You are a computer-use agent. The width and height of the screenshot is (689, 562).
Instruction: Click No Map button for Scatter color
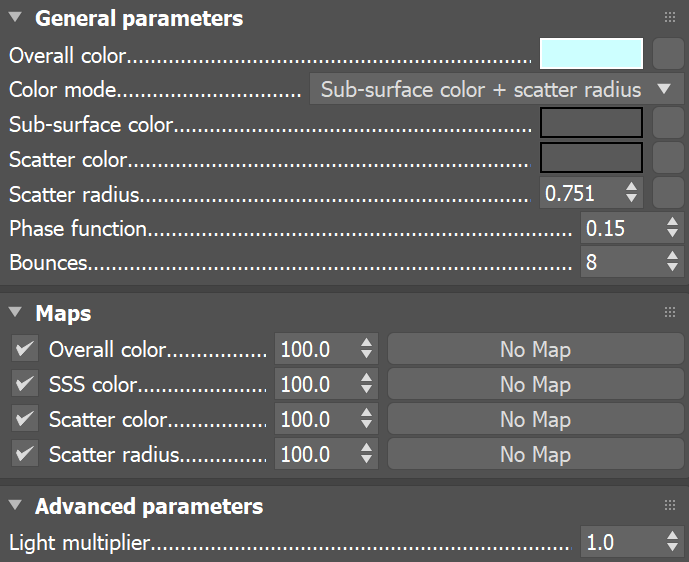(536, 419)
